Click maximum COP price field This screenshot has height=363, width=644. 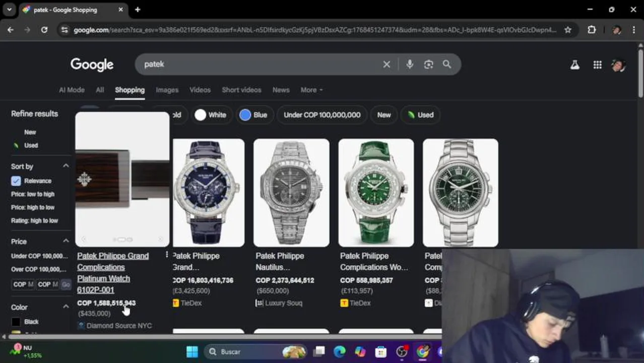48,284
